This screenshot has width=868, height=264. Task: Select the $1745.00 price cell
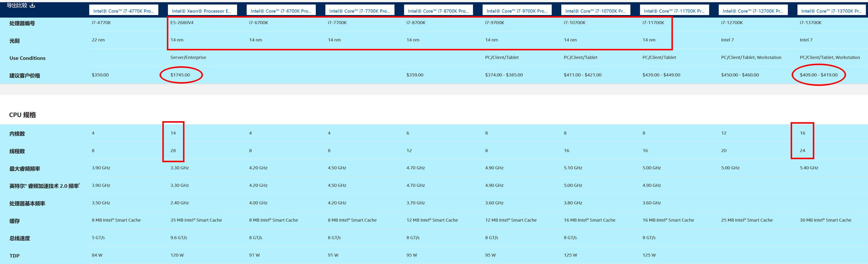(x=180, y=75)
